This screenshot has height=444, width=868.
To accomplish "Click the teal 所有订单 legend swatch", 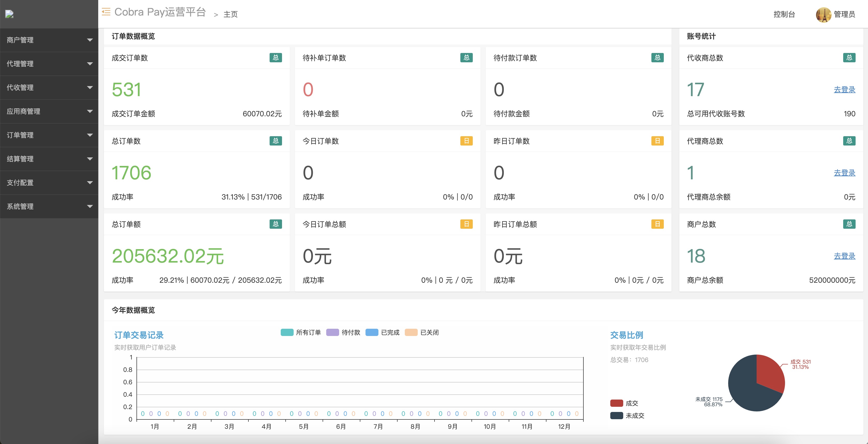I will point(287,333).
